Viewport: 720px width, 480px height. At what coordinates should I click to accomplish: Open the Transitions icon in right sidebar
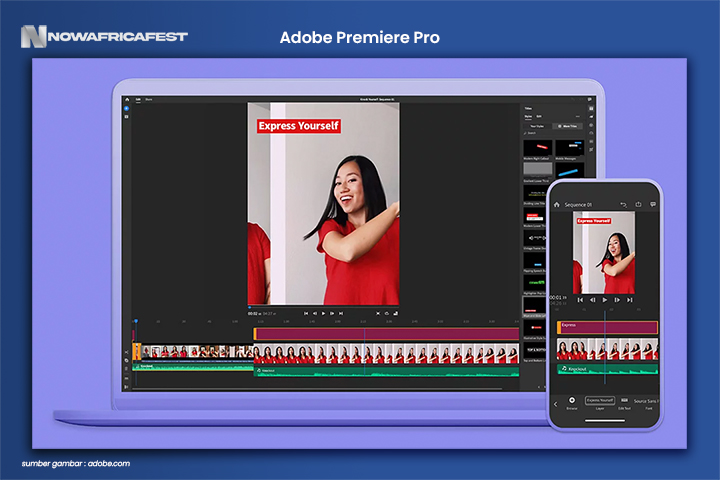point(591,117)
